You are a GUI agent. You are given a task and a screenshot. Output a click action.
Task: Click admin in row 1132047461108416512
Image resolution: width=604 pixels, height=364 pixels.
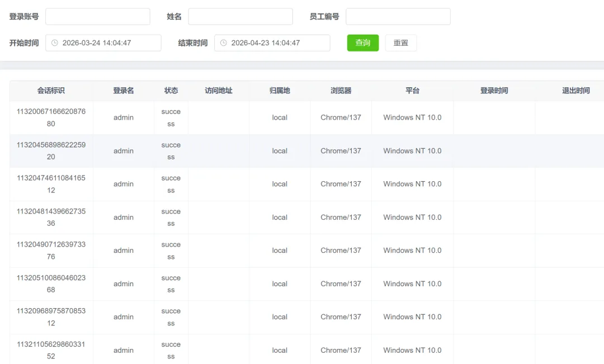(x=123, y=184)
